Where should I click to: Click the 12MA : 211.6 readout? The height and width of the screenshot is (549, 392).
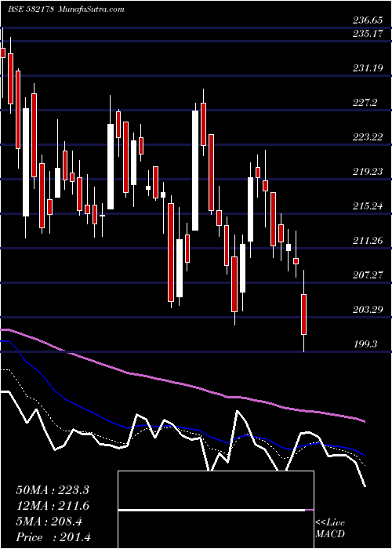pyautogui.click(x=53, y=506)
